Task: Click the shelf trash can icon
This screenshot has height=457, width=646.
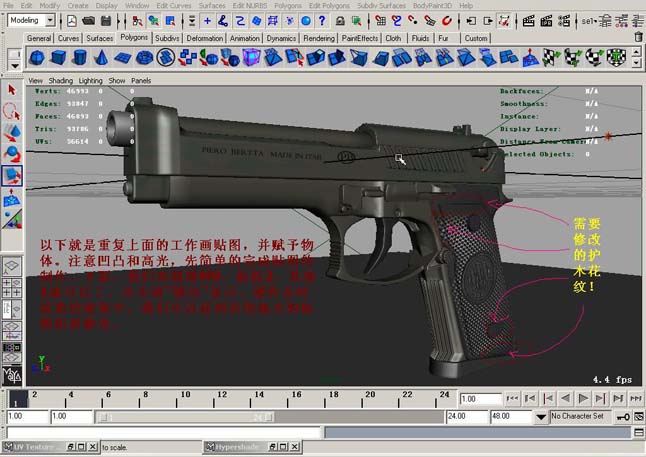Action: [x=638, y=37]
